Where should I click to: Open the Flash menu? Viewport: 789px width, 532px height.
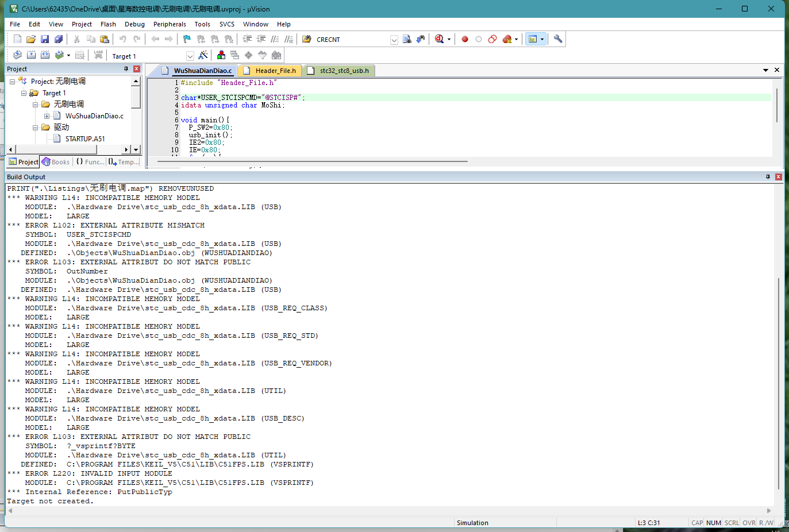[x=108, y=24]
